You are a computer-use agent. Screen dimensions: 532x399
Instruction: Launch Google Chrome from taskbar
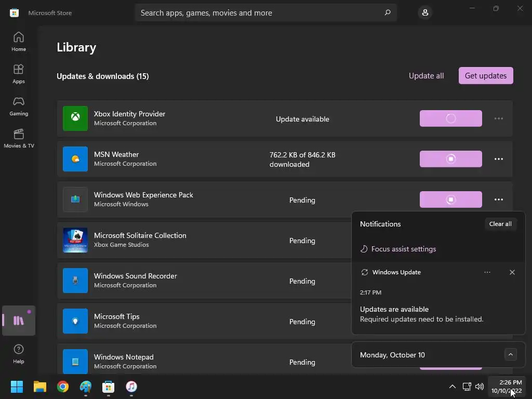[63, 387]
